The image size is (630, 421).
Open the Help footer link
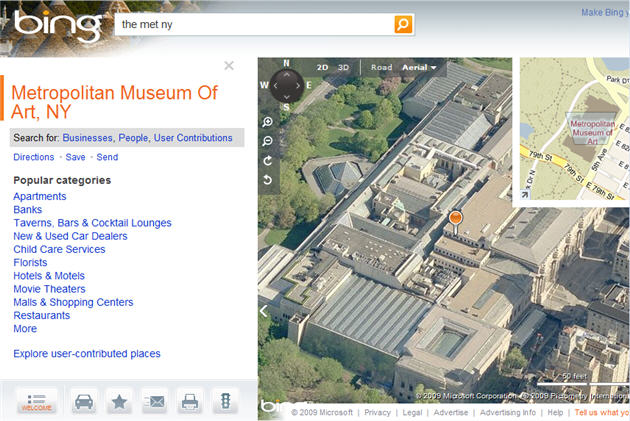click(x=555, y=413)
